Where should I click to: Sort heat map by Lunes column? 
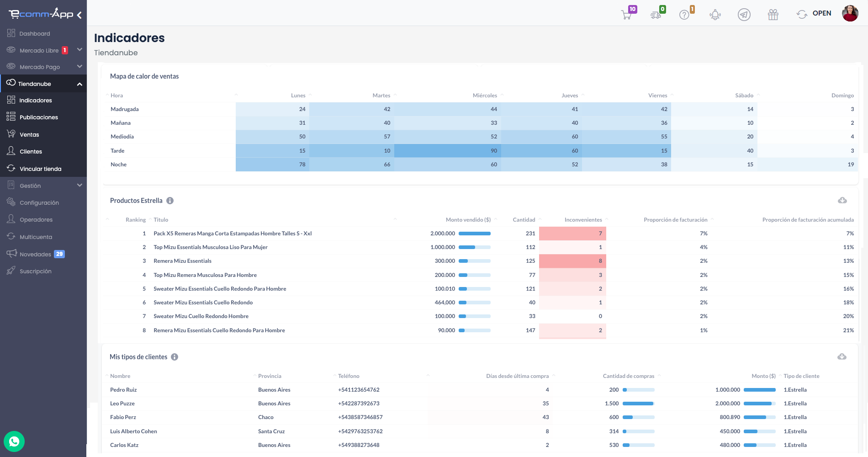click(298, 96)
